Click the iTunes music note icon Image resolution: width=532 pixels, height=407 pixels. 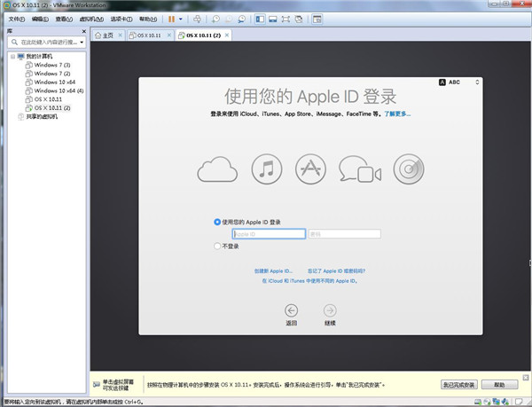pos(267,168)
